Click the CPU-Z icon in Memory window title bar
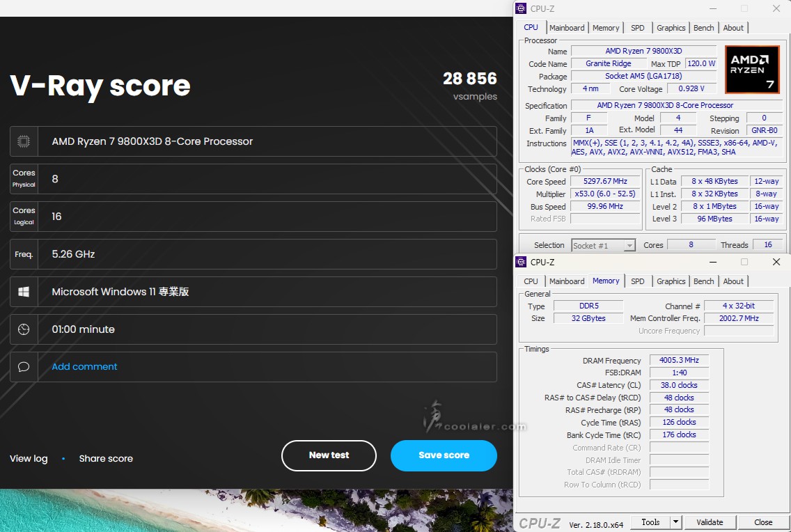 point(521,262)
